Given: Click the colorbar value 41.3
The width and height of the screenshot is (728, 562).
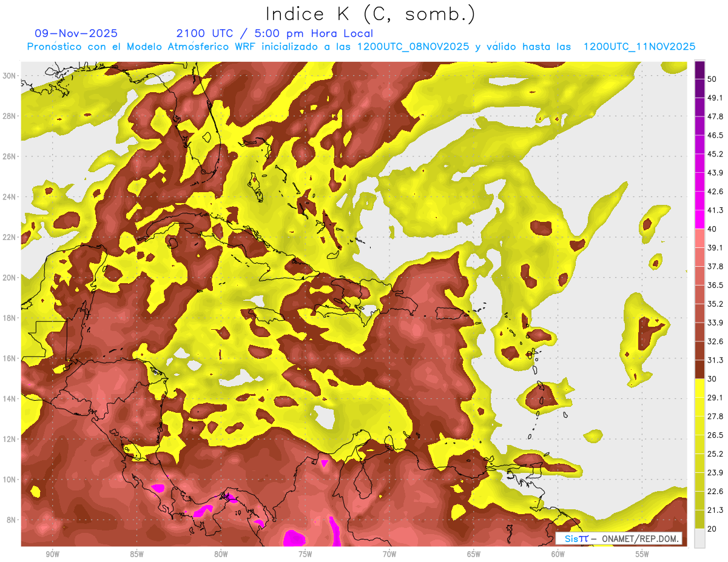Looking at the screenshot, I should pyautogui.click(x=715, y=210).
